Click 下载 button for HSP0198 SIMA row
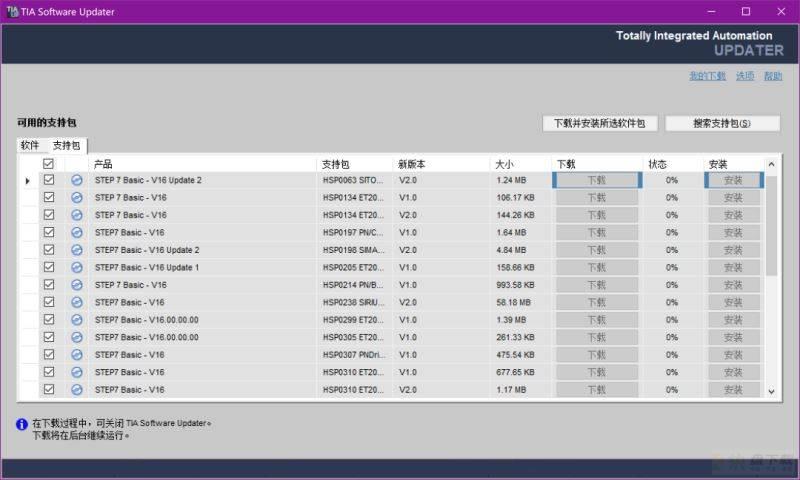The width and height of the screenshot is (800, 480). (x=597, y=250)
